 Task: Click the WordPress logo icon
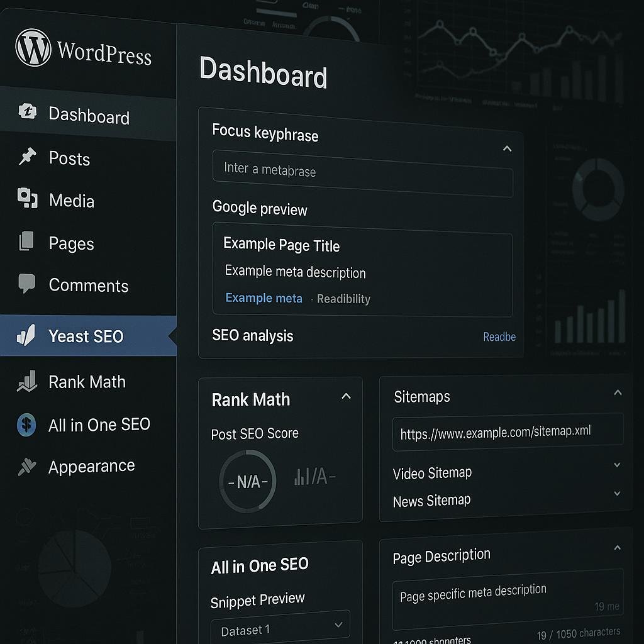33,48
